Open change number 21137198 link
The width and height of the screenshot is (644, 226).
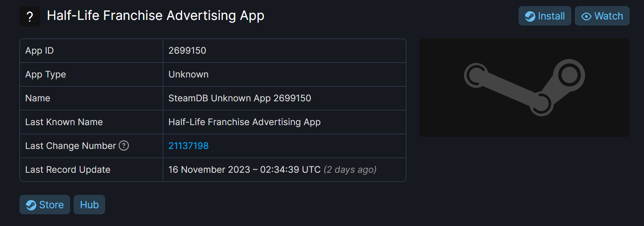click(x=188, y=146)
